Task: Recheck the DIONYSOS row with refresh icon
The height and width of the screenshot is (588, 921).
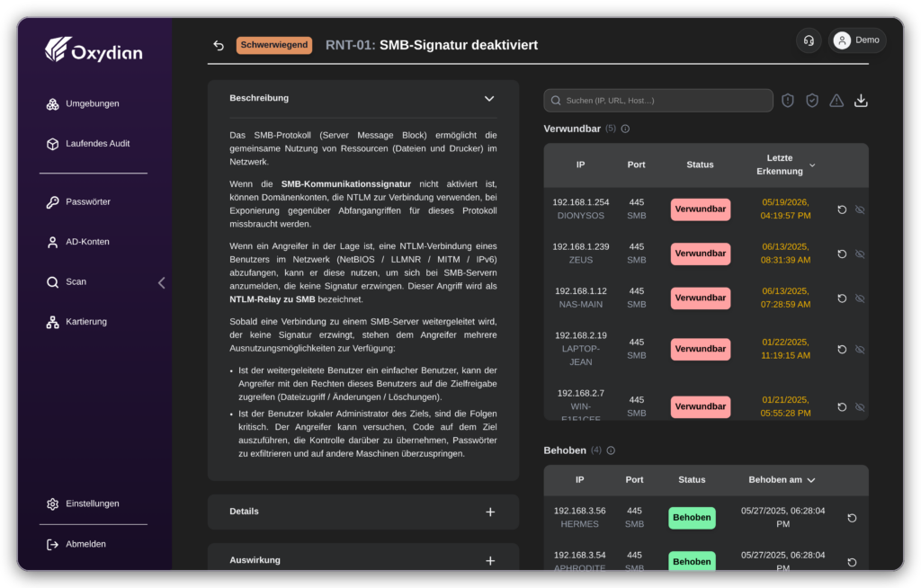Action: [x=842, y=209]
